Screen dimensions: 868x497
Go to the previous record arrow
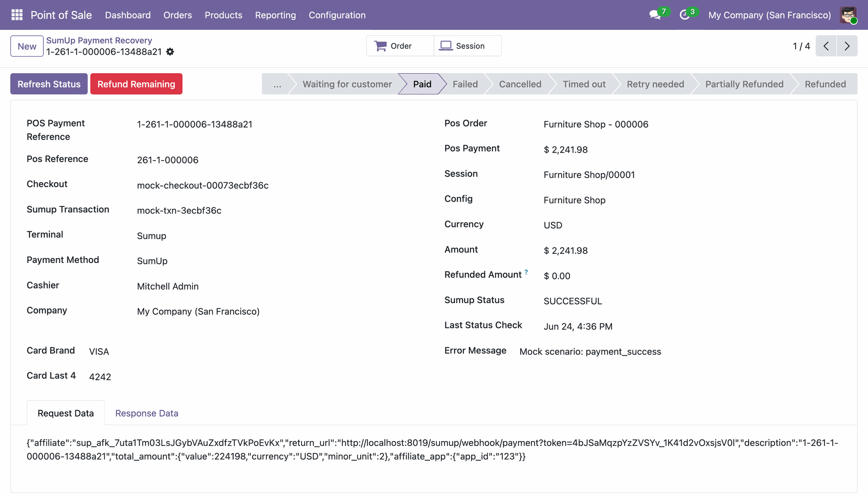[x=826, y=46]
